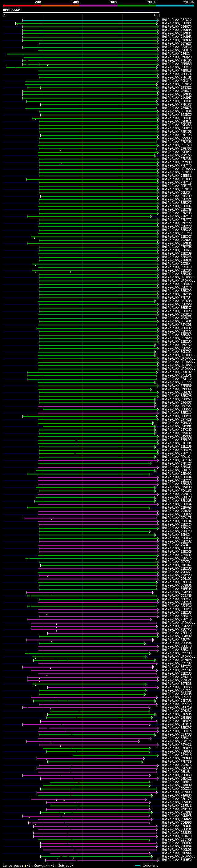Screen dimensions: 197x868
Task: Open the UniRef100_Q42182 hit
Action: 177,460
